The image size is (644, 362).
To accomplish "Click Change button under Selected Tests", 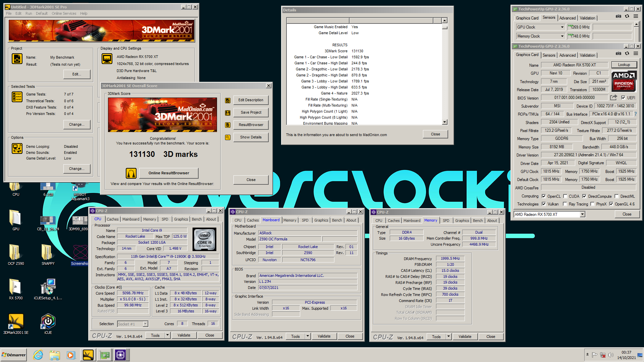I will click(x=77, y=124).
